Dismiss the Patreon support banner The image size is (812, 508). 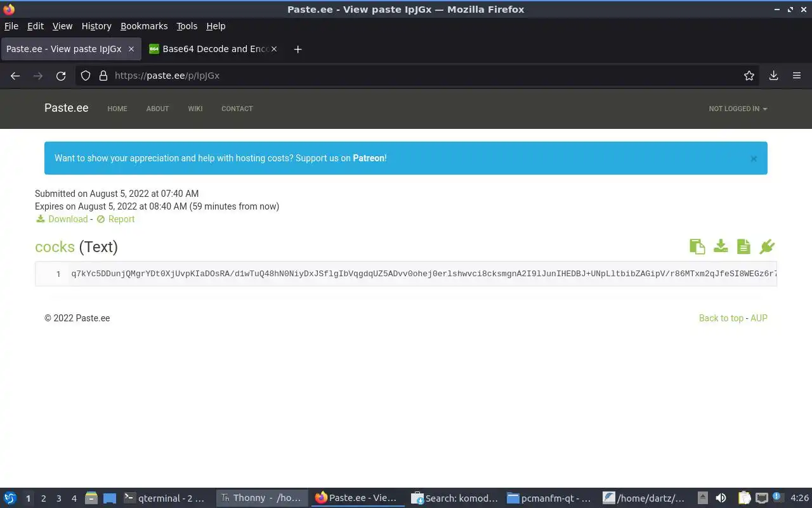coord(754,159)
